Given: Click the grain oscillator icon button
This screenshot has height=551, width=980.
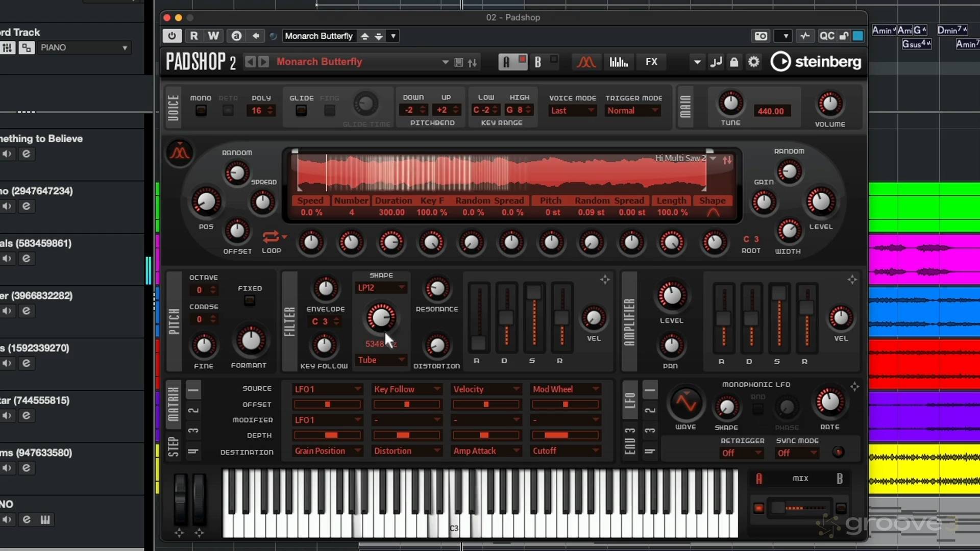Looking at the screenshot, I should coord(179,152).
